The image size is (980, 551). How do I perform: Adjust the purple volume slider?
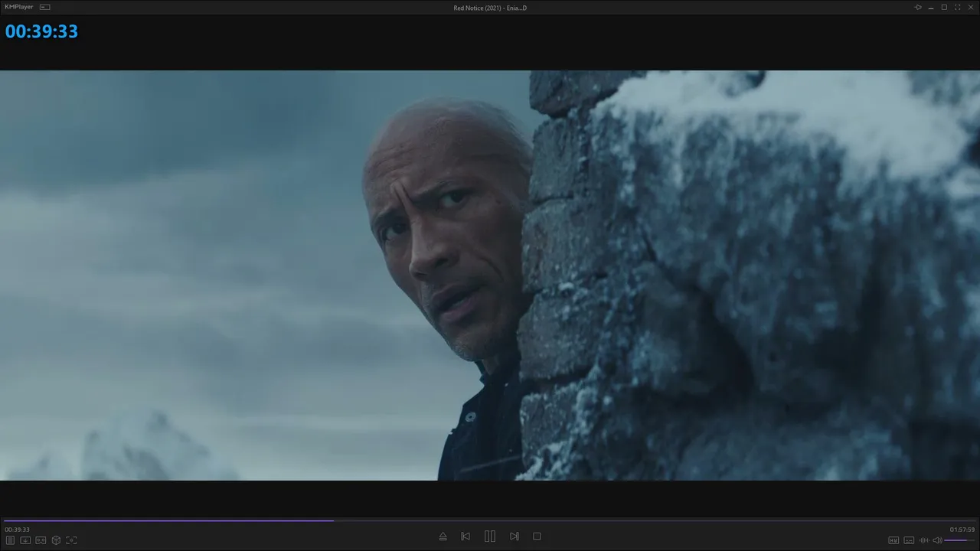pyautogui.click(x=960, y=540)
